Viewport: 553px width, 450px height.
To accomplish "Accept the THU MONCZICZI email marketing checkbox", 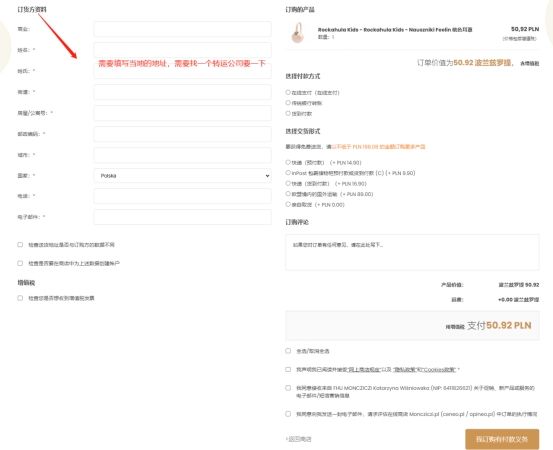I will [288, 388].
